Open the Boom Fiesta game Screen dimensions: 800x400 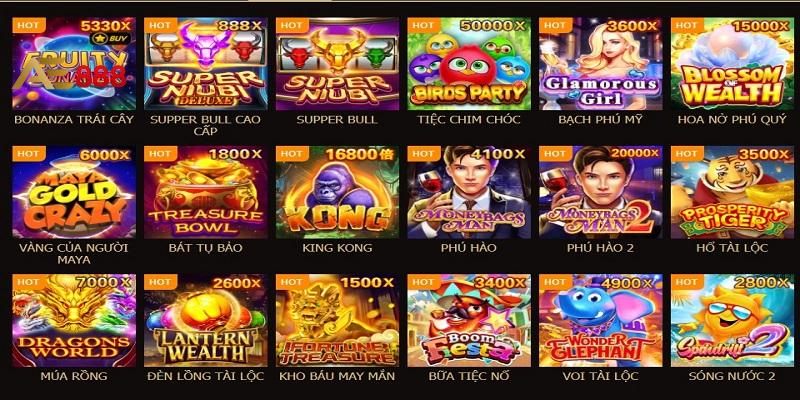[x=469, y=321]
